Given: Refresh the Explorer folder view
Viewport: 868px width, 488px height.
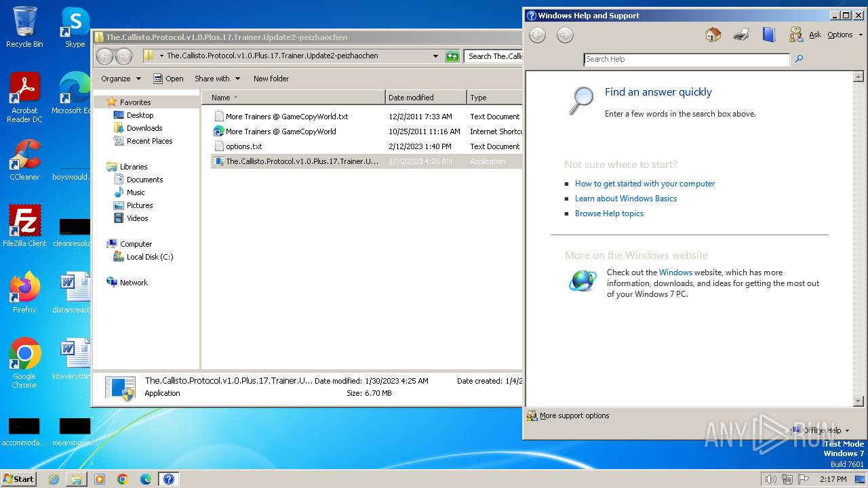Looking at the screenshot, I should [452, 56].
